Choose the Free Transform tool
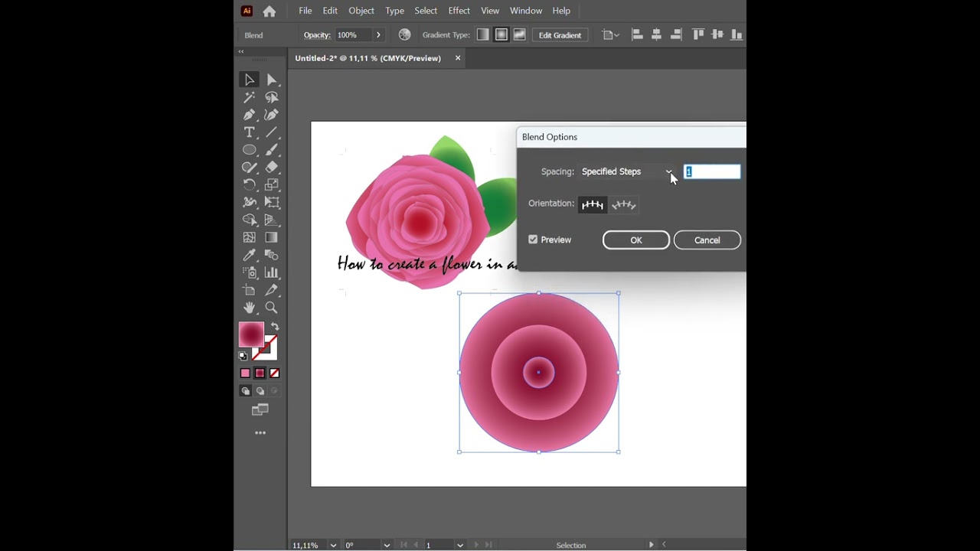The image size is (980, 551). click(x=272, y=202)
